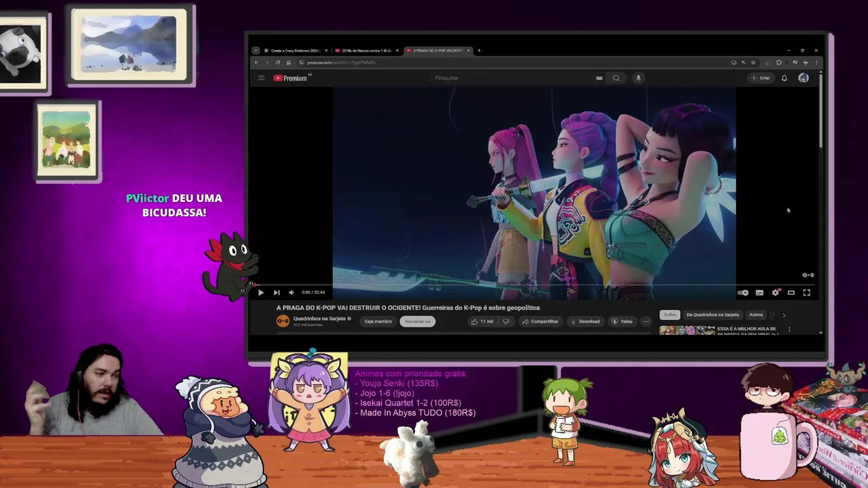Open the Quadrinhos na Sarjeta channel name
868x488 pixels.
coord(319,319)
